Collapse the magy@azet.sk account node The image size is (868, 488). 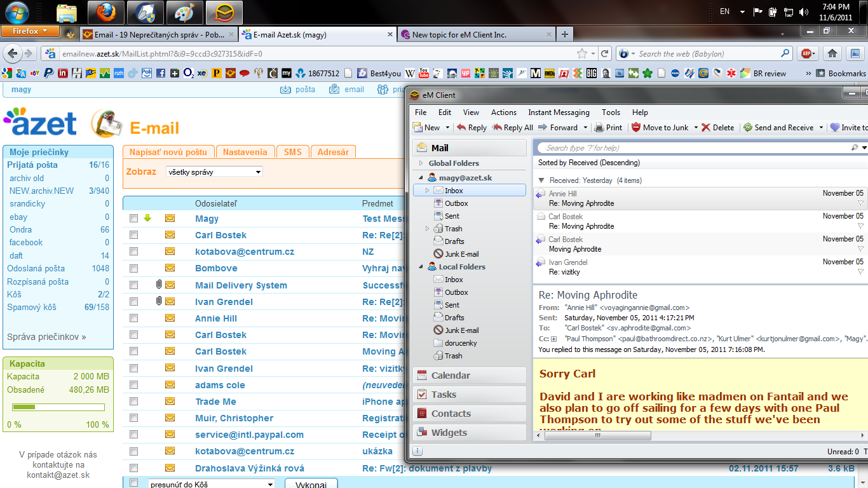[x=421, y=178]
